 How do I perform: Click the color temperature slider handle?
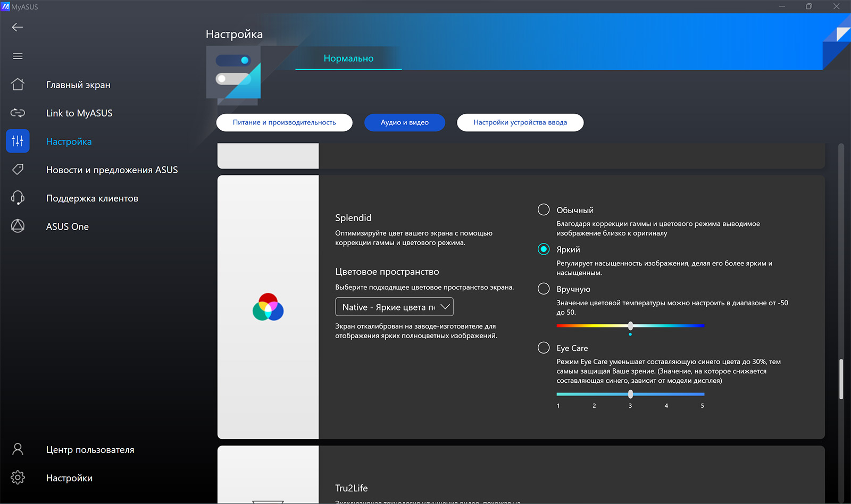[630, 325]
